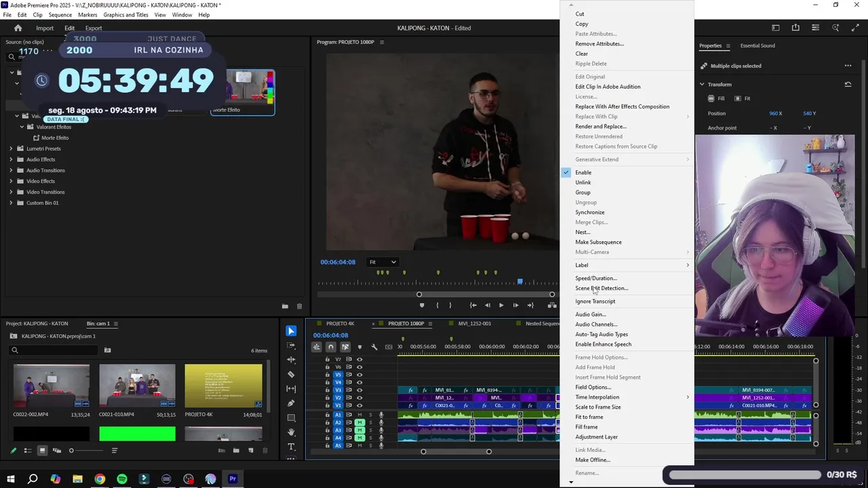868x488 pixels.
Task: Delete selected item with the trash icon
Action: [264, 451]
